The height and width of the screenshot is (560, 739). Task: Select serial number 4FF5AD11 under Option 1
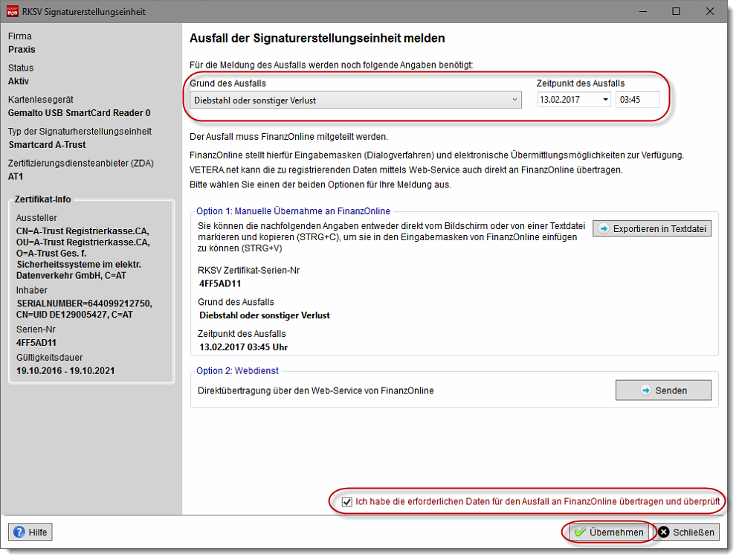pyautogui.click(x=220, y=283)
